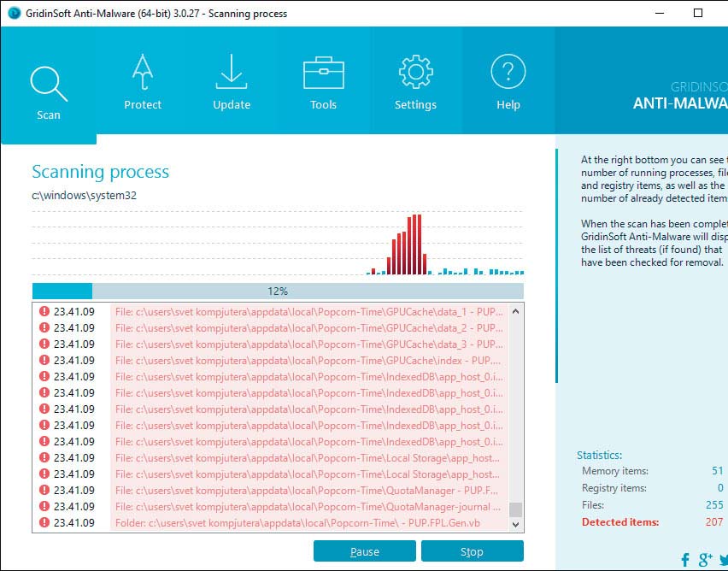Open the Help question mark icon

tap(508, 72)
